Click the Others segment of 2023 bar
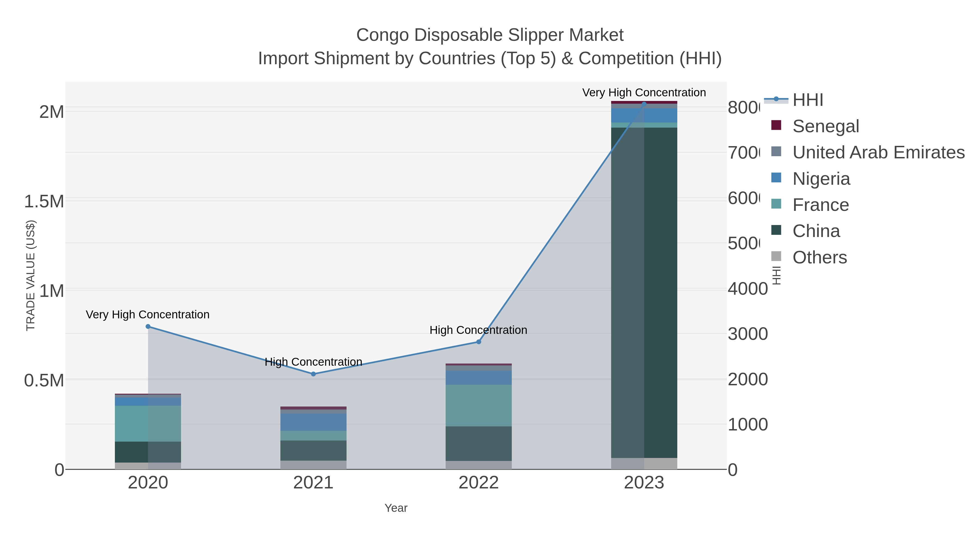Viewport: 980px width, 551px height. 644,464
